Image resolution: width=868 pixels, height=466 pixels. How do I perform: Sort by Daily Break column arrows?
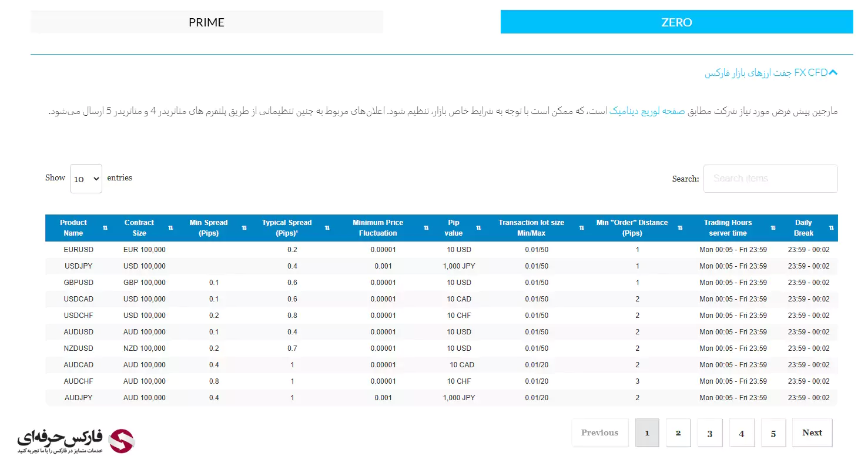831,228
